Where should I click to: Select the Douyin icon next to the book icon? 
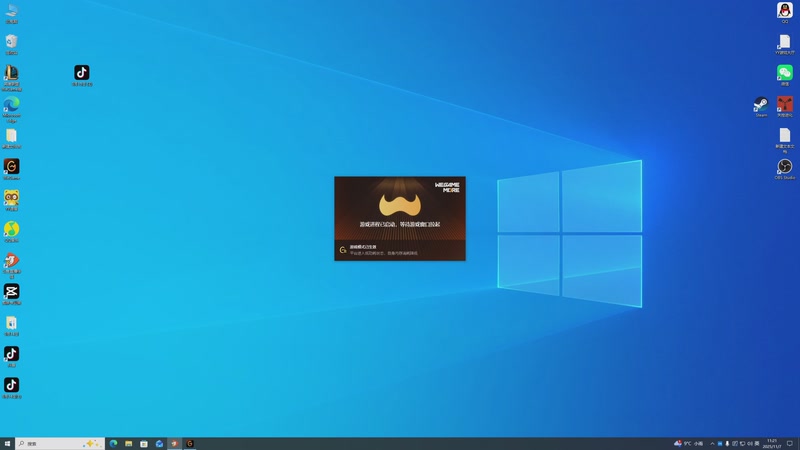tap(82, 73)
